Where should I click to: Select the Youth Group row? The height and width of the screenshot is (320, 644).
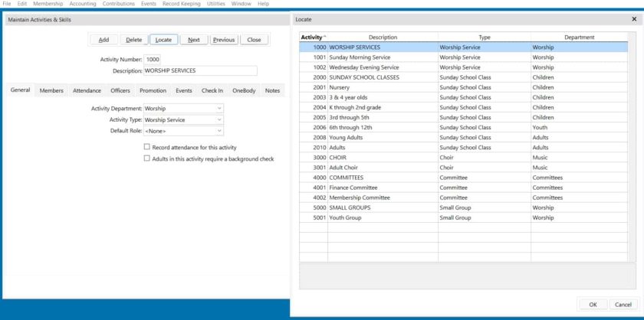pos(464,217)
